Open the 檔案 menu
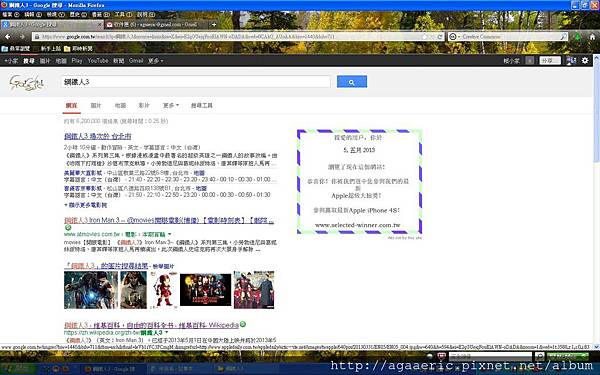Image resolution: width=600 pixels, height=375 pixels. pyautogui.click(x=10, y=15)
